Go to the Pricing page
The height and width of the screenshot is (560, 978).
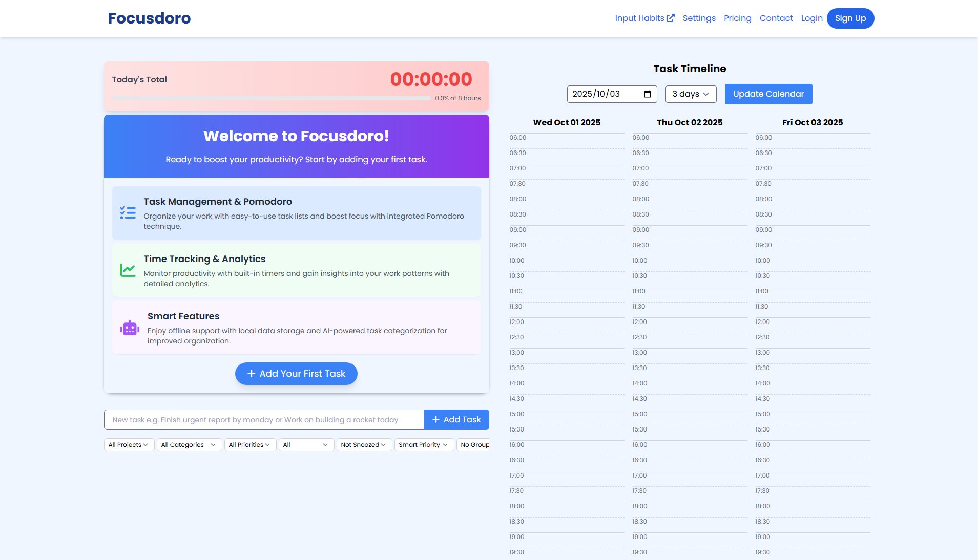[x=737, y=18]
